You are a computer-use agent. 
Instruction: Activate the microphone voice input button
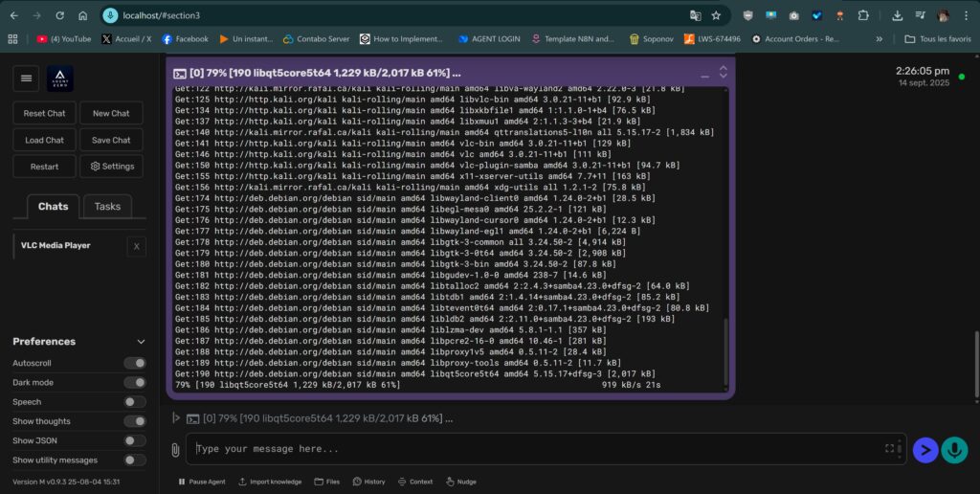(954, 449)
